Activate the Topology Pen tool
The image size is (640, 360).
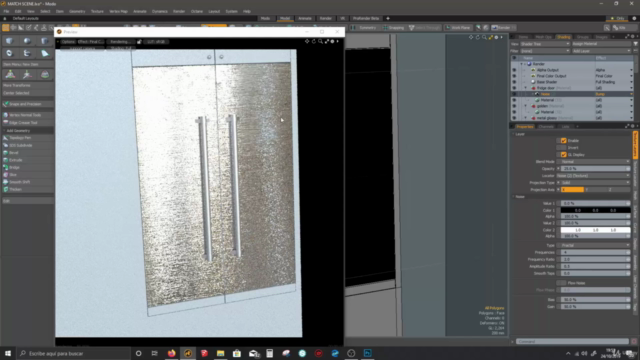(27, 138)
